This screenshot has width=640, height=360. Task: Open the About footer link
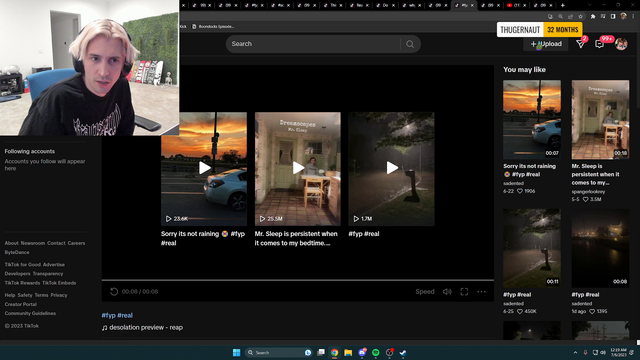(x=11, y=243)
